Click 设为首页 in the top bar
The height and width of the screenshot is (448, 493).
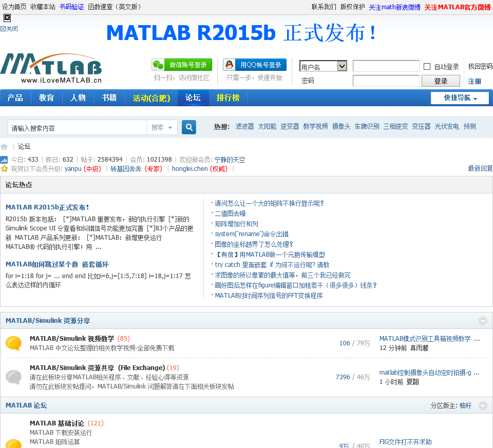(x=14, y=7)
